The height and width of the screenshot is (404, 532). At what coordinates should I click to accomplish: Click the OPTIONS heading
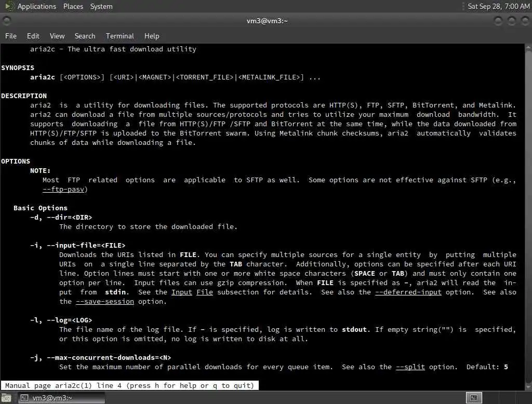point(15,161)
